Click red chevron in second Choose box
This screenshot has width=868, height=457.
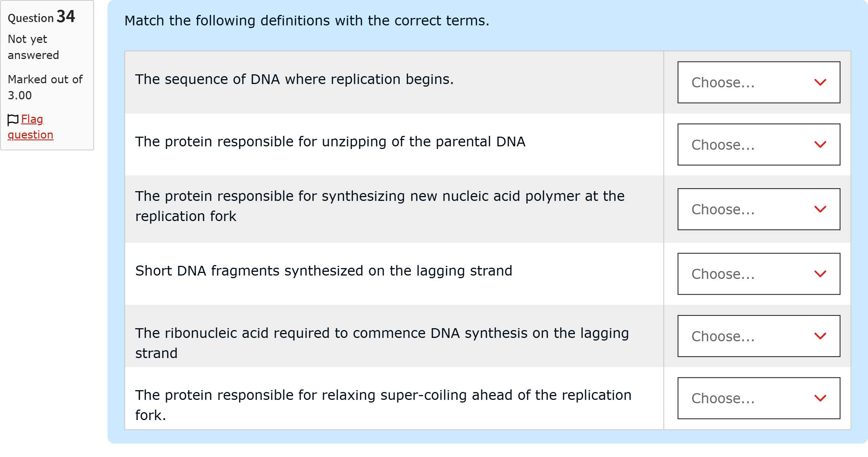point(820,144)
